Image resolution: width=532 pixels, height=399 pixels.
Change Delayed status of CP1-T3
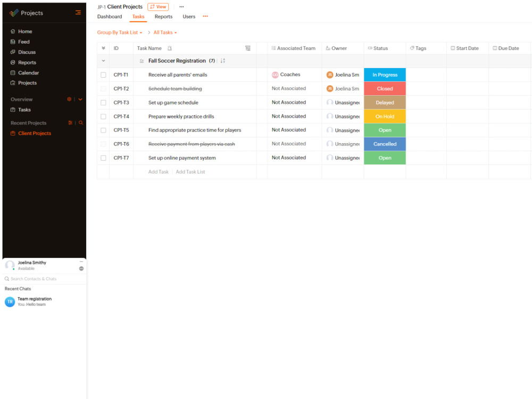click(385, 103)
